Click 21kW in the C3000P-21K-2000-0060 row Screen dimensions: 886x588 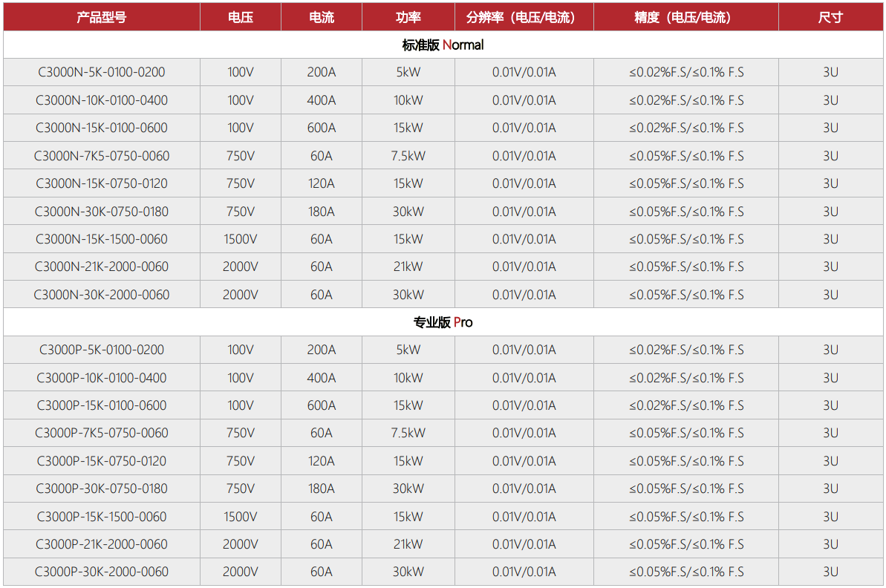(408, 544)
